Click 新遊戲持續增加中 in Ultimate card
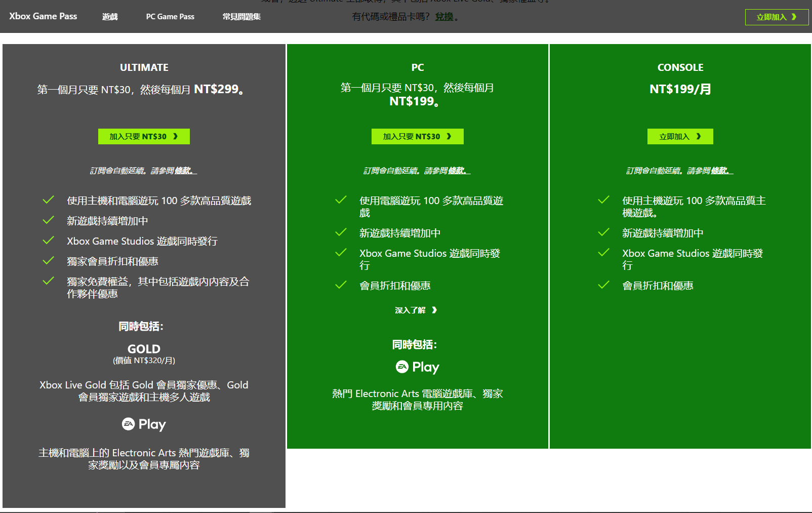This screenshot has width=812, height=513. point(107,221)
